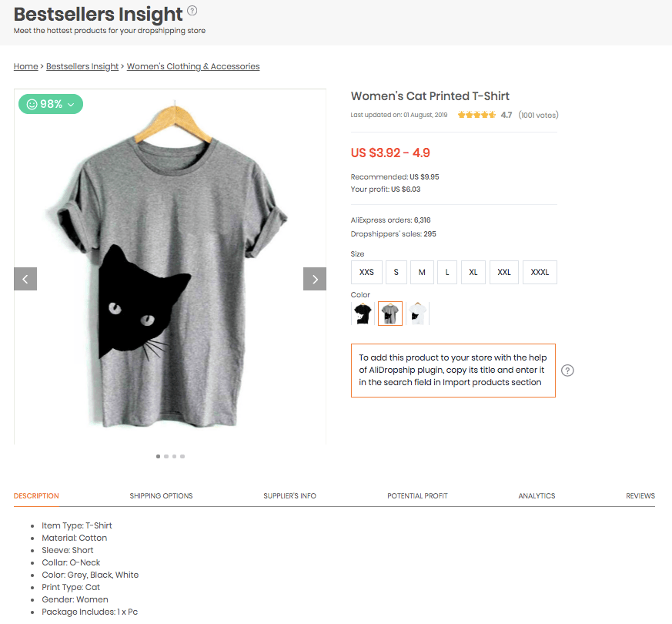This screenshot has height=624, width=672.
Task: Select the black t-shirt color swatch
Action: click(x=363, y=314)
